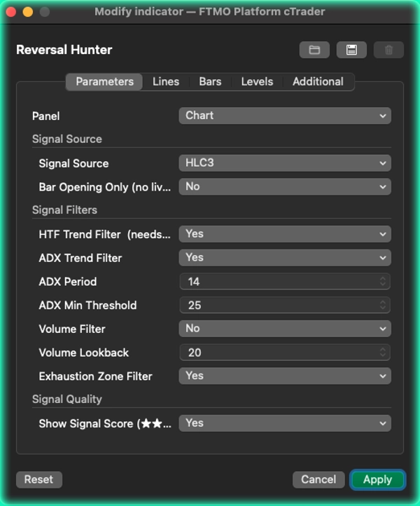
Task: Open the Bars tab
Action: [x=210, y=81]
